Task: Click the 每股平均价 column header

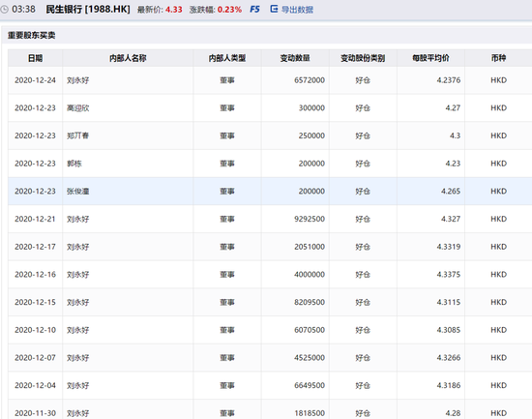Action: tap(430, 58)
